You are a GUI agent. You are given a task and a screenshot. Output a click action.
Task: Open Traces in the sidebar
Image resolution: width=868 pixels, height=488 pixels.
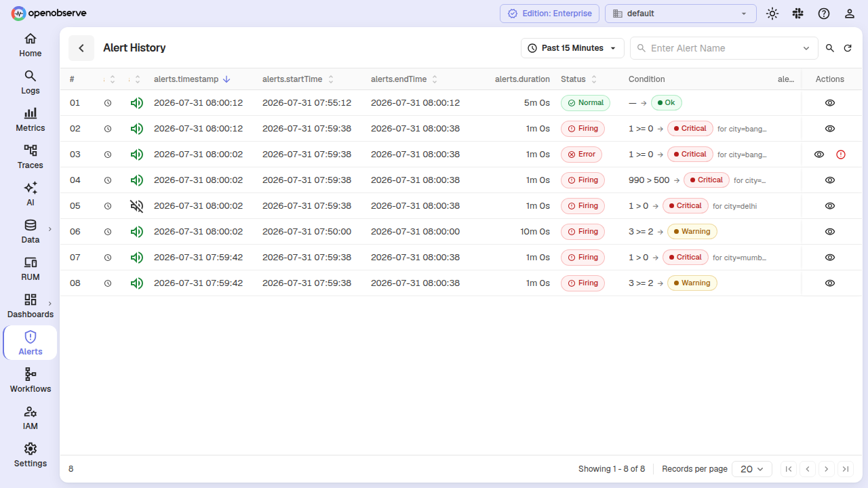(x=31, y=157)
